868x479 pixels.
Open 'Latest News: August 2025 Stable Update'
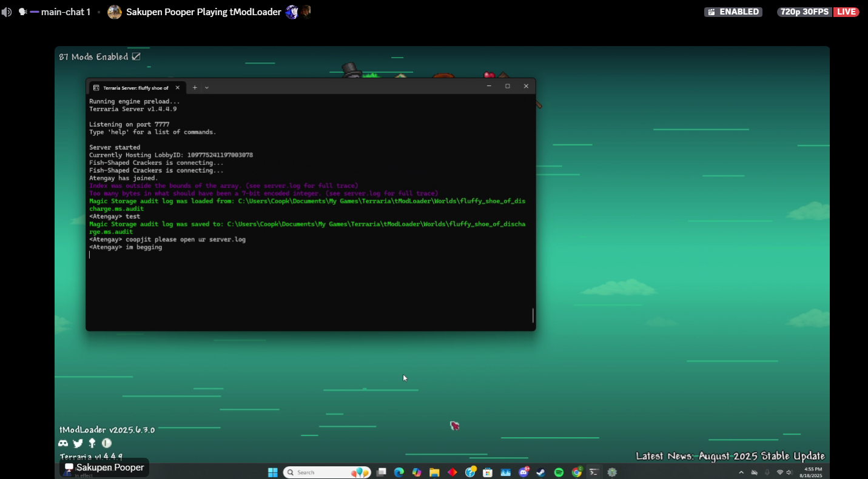(x=730, y=456)
